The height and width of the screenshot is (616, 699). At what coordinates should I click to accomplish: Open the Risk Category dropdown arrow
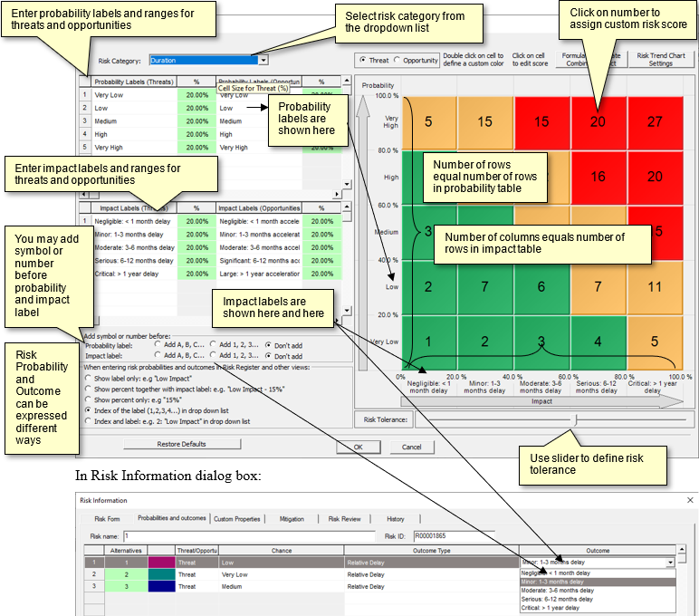tap(263, 60)
